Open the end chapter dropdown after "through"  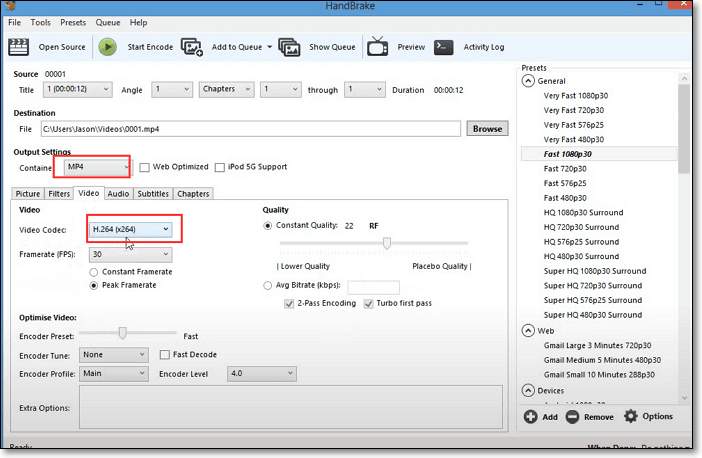(x=364, y=89)
